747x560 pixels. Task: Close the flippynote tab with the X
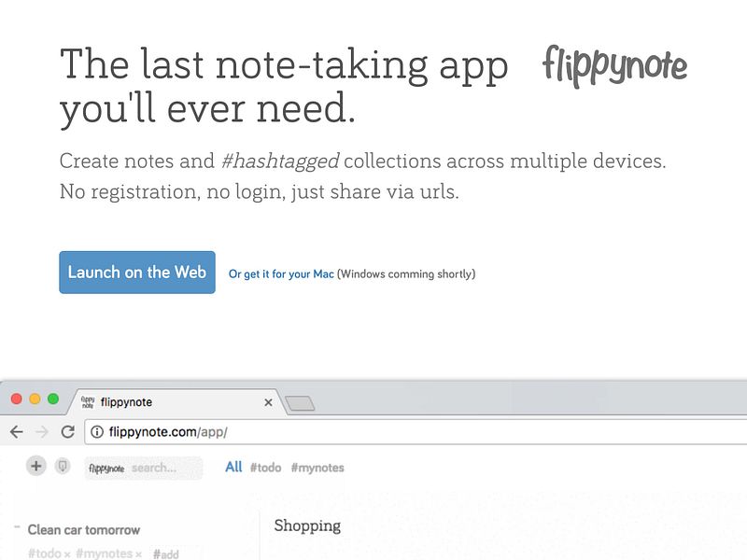(268, 402)
